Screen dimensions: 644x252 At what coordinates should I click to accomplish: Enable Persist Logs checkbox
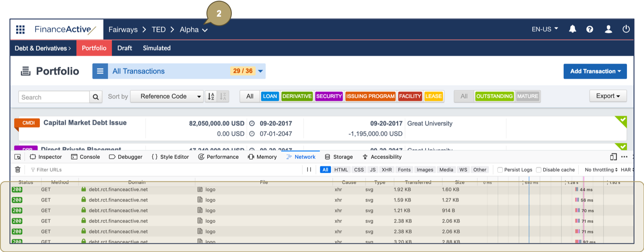point(500,170)
